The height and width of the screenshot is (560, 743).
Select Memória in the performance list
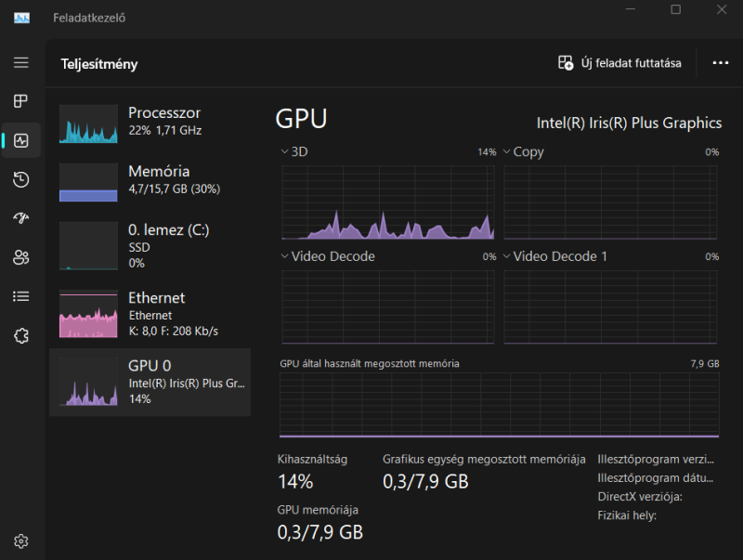pyautogui.click(x=150, y=182)
